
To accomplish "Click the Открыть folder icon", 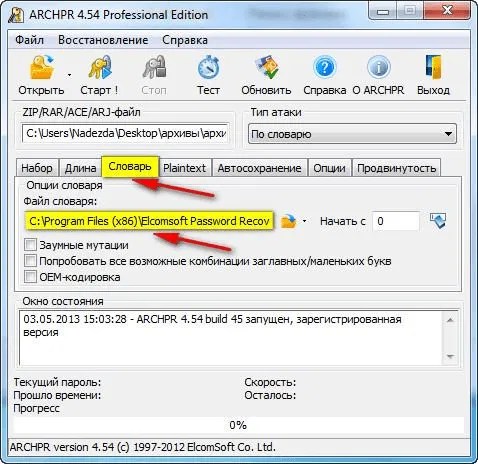I will (41, 68).
